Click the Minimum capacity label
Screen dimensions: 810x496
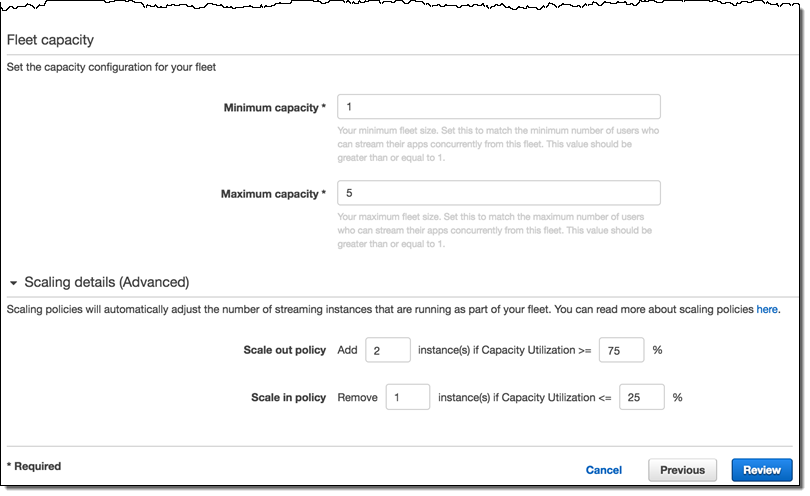tap(275, 108)
